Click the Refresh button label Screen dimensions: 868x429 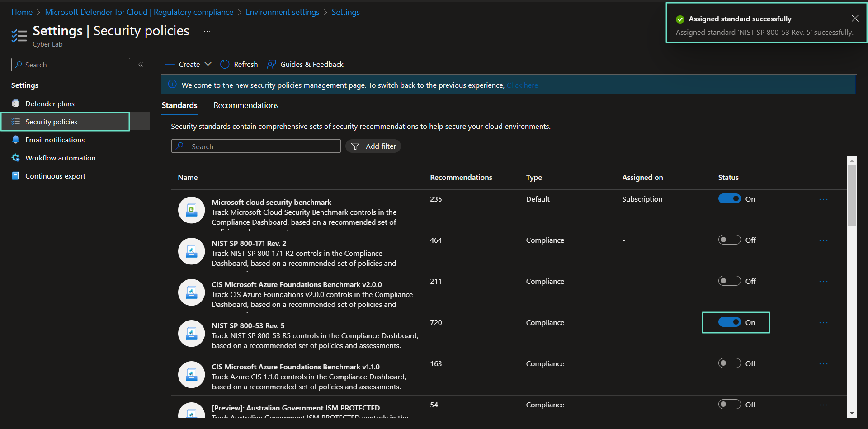coord(246,64)
